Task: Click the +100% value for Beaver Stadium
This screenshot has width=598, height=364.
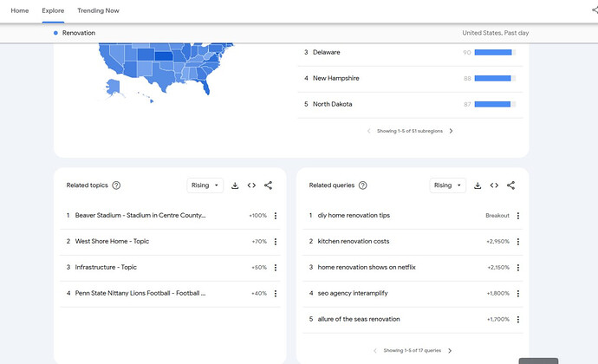Action: [x=257, y=216]
